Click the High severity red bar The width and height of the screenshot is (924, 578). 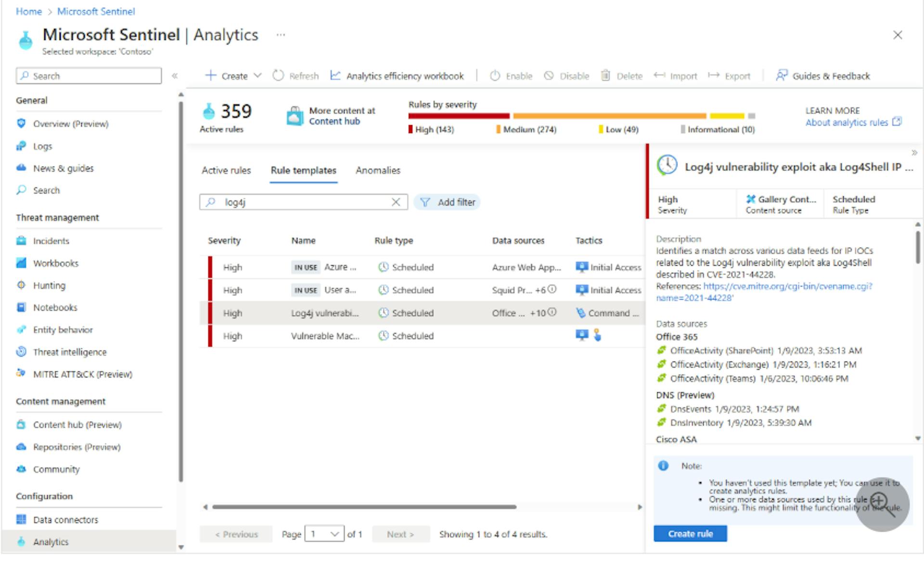tap(458, 116)
